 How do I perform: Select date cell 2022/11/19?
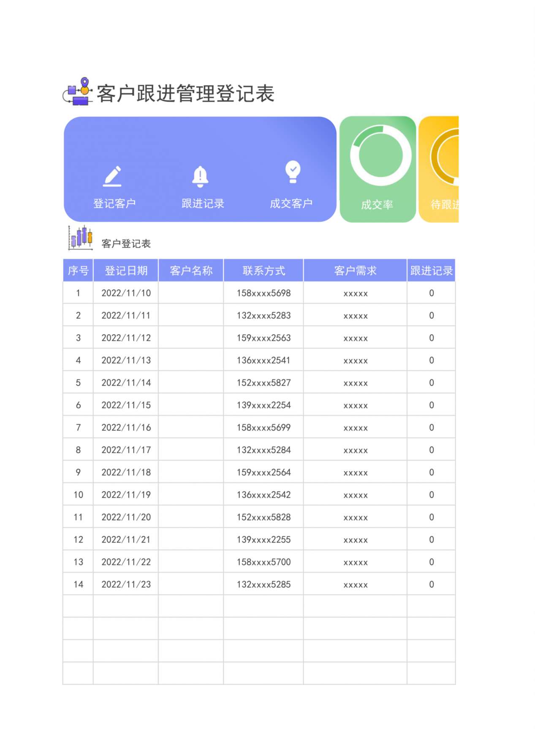126,494
